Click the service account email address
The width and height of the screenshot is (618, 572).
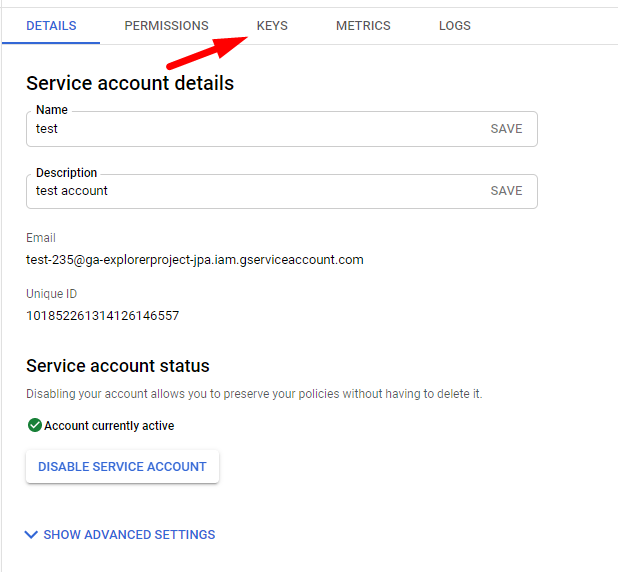tap(194, 260)
